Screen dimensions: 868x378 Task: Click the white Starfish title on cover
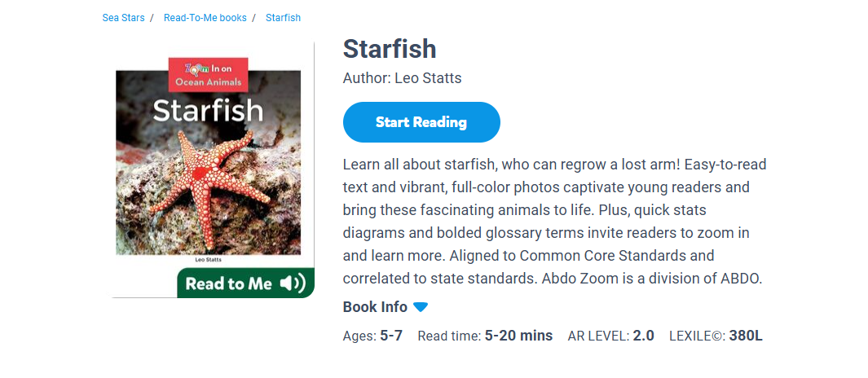click(208, 111)
